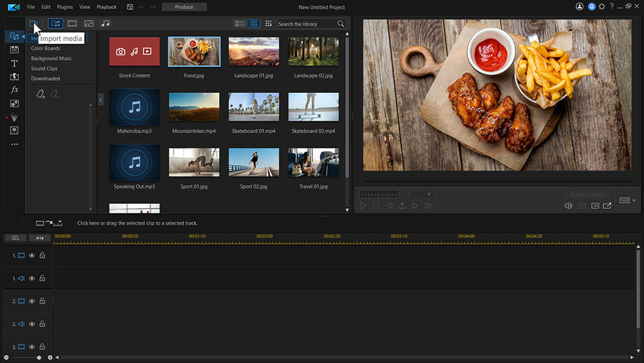Open the Media Room sidebar icon

click(x=14, y=37)
